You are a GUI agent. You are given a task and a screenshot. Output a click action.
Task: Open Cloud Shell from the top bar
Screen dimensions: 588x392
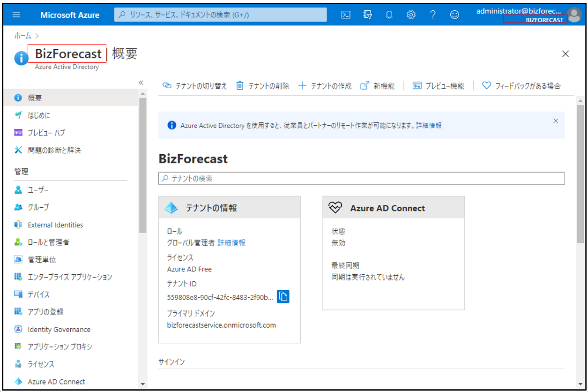tap(346, 15)
